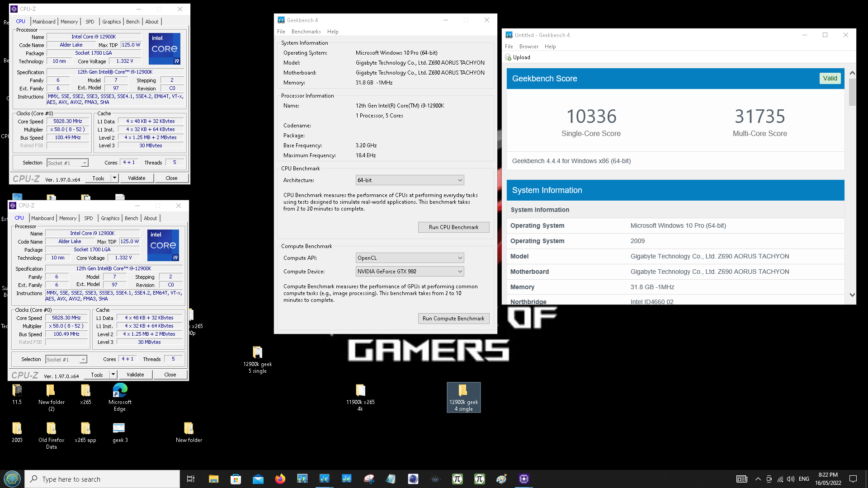Select the '2003' folder on desktop
Image resolution: width=868 pixels, height=488 pixels.
click(x=17, y=432)
